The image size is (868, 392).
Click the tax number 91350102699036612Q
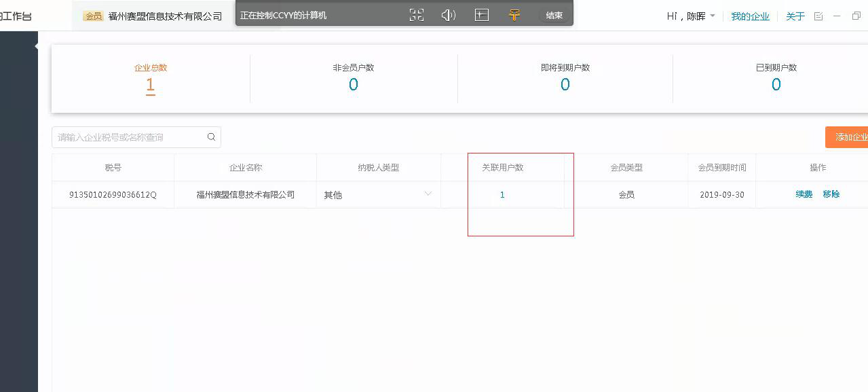[x=113, y=195]
